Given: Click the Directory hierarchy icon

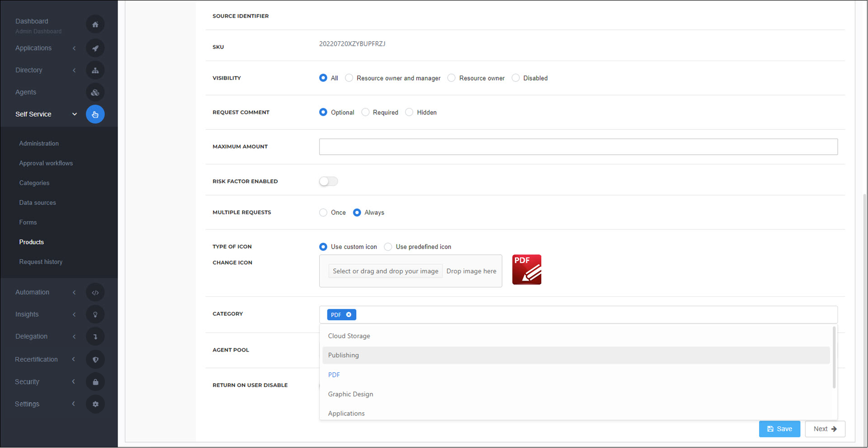Looking at the screenshot, I should 95,70.
